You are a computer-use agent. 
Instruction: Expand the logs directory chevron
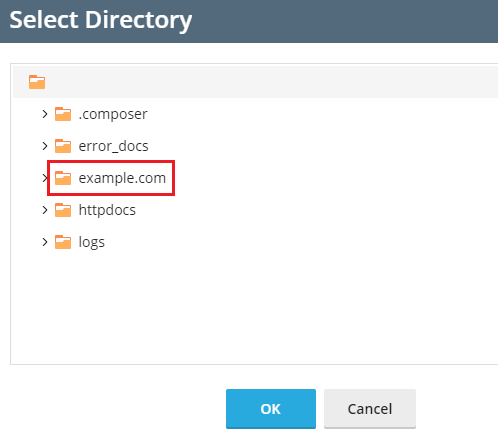point(45,242)
